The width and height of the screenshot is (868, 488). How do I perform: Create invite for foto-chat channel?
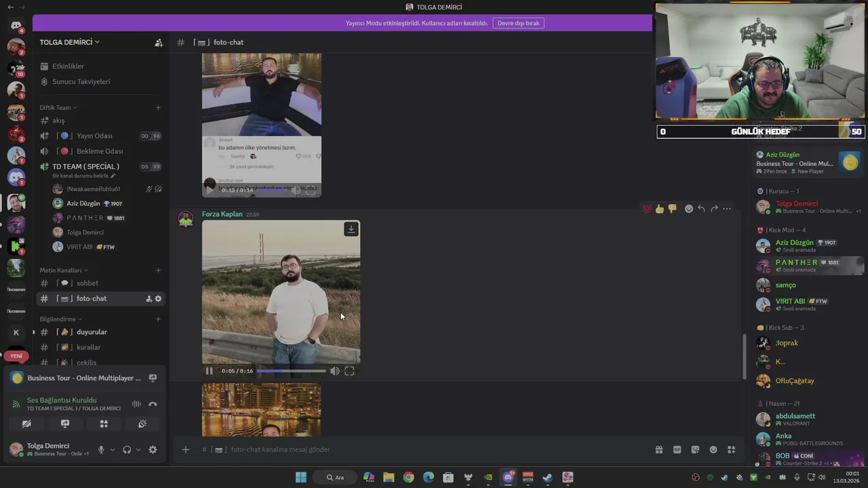149,299
